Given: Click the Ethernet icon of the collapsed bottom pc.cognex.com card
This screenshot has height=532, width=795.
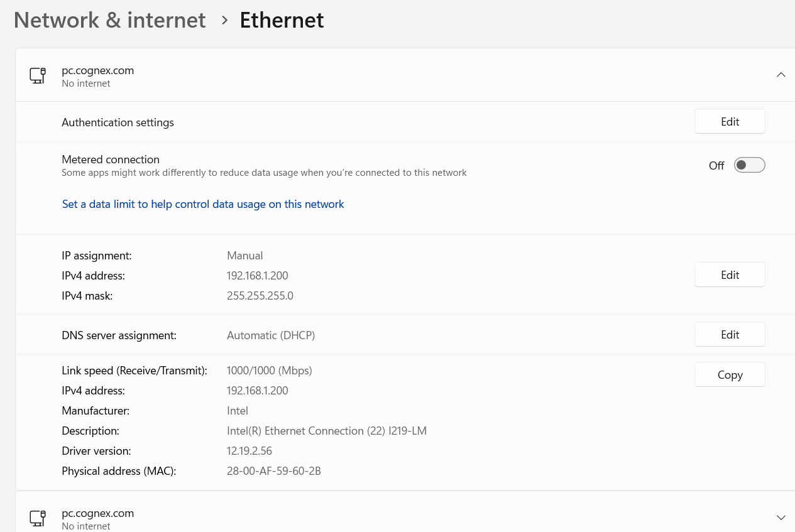Looking at the screenshot, I should (x=38, y=519).
